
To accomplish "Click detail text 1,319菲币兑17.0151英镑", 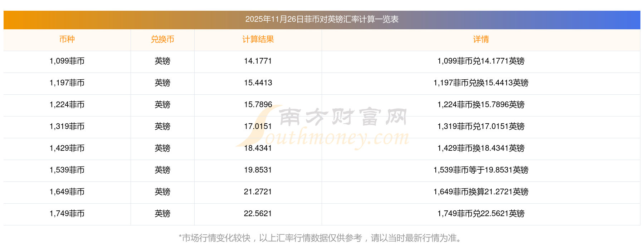I will [x=481, y=126].
